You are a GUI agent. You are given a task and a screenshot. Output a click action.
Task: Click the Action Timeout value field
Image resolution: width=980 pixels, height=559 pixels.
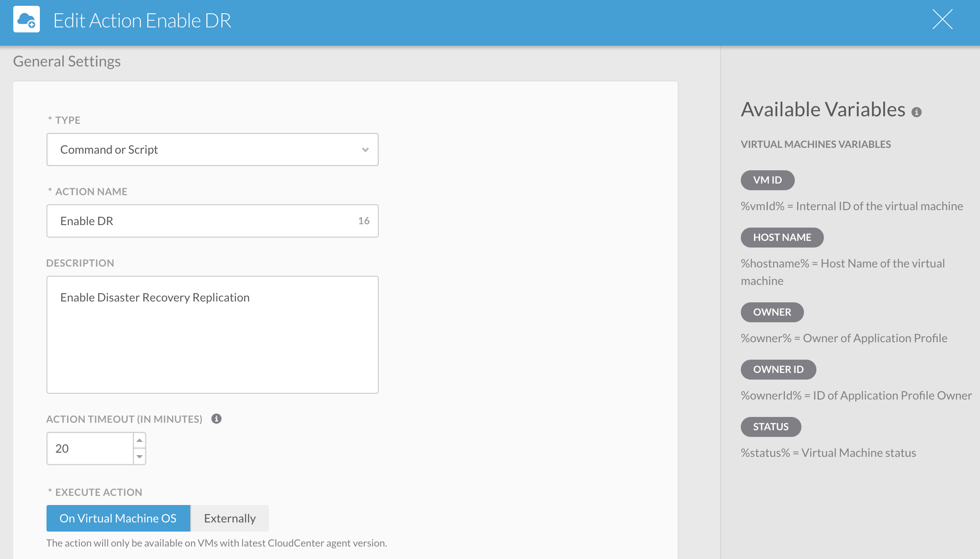(90, 449)
